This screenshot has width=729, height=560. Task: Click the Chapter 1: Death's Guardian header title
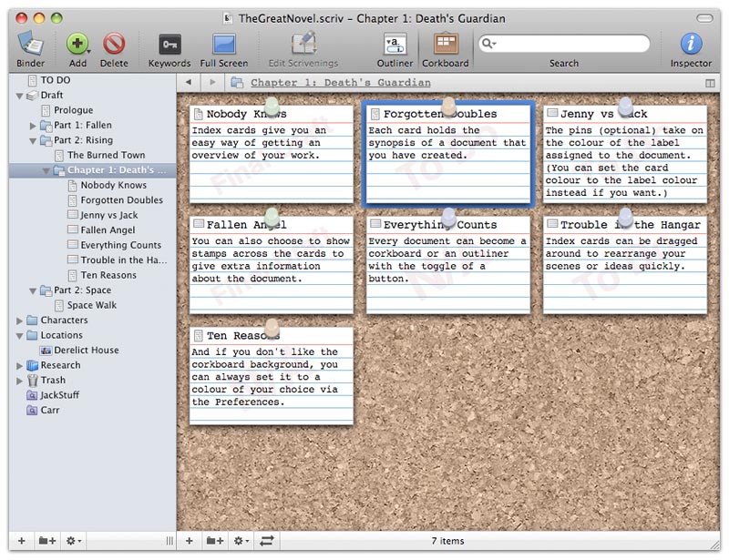[340, 82]
